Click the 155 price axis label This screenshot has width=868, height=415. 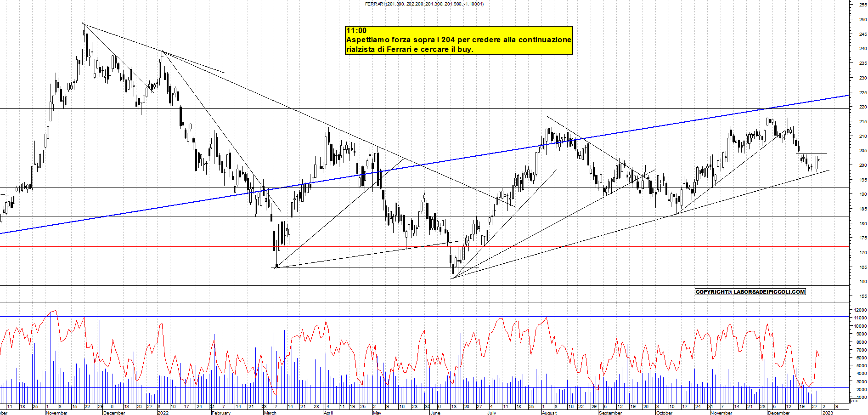click(863, 296)
